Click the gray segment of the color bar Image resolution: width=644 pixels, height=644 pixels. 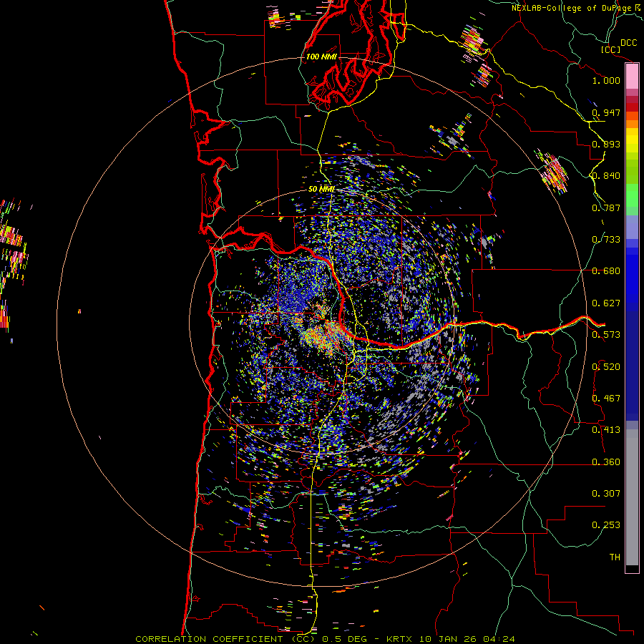[x=632, y=497]
